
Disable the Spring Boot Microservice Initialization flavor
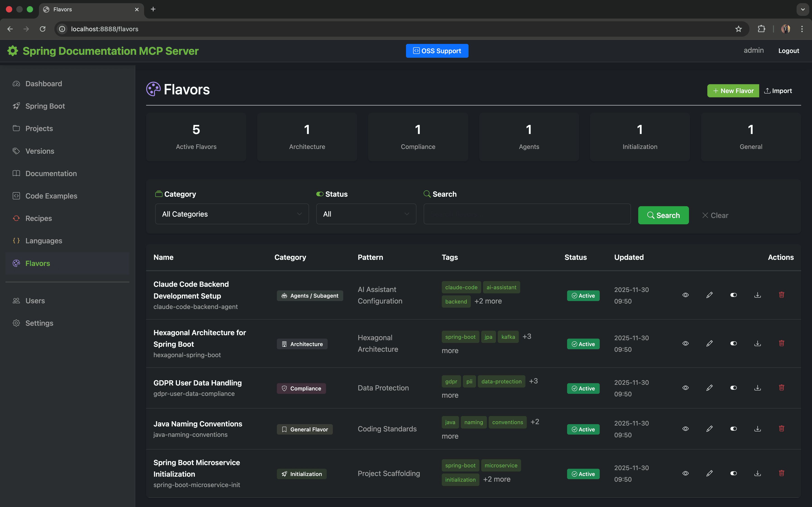[733, 474]
